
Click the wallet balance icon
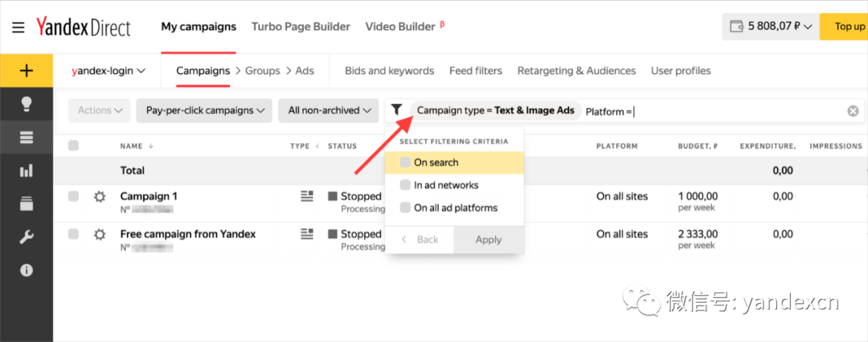pyautogui.click(x=736, y=27)
